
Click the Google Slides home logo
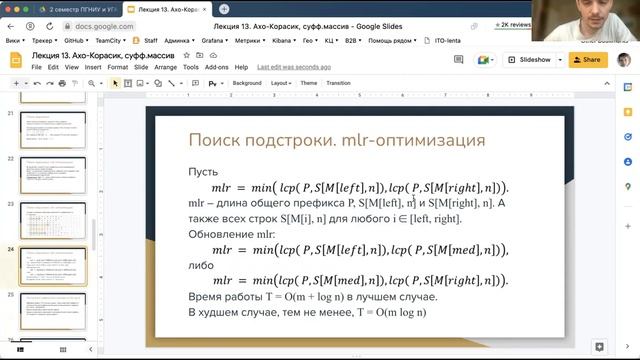coord(16,60)
